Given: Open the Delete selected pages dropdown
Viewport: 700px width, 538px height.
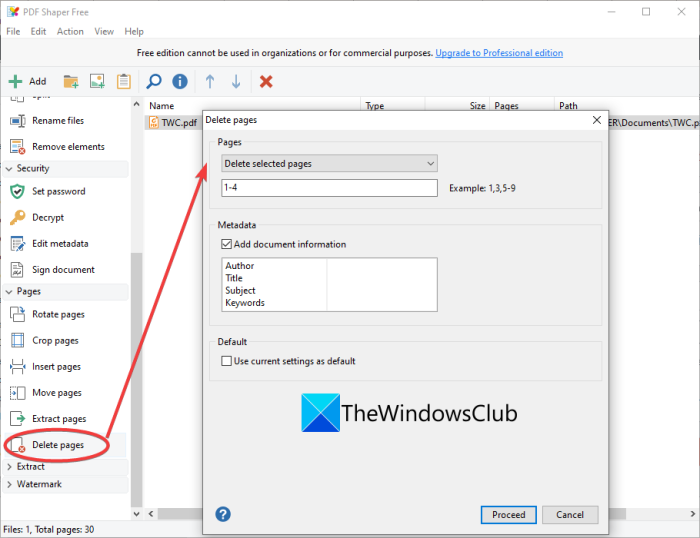Looking at the screenshot, I should (x=329, y=163).
